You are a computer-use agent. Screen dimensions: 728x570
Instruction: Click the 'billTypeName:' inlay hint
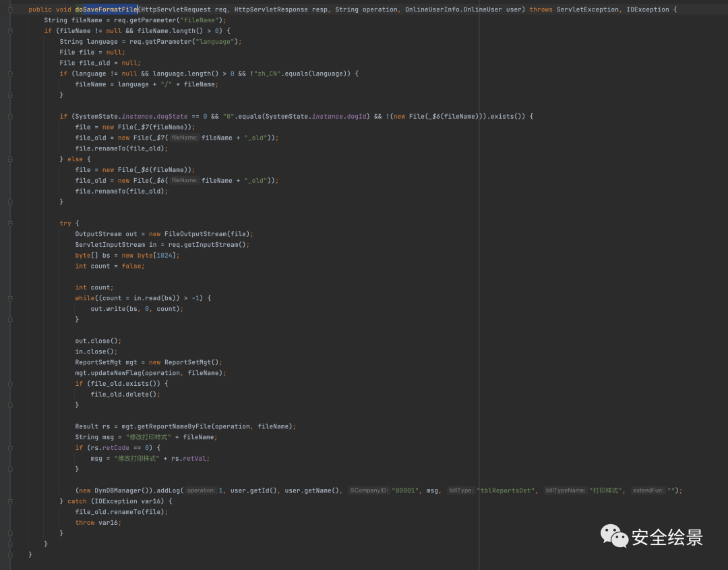(x=566, y=490)
